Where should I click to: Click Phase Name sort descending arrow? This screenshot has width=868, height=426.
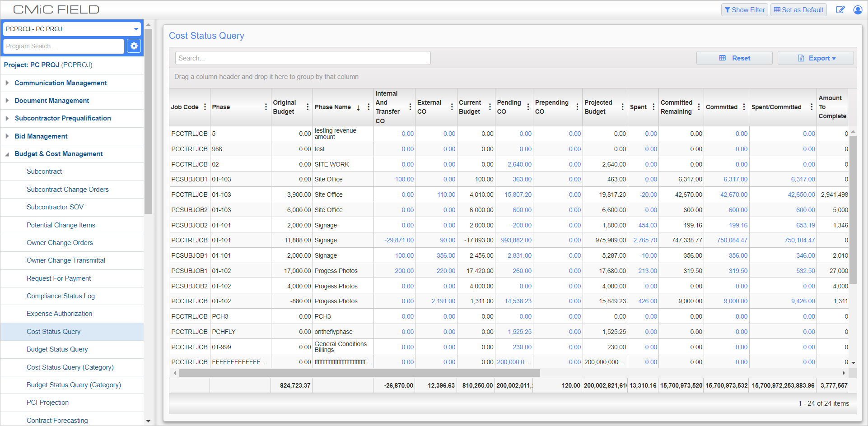(358, 107)
